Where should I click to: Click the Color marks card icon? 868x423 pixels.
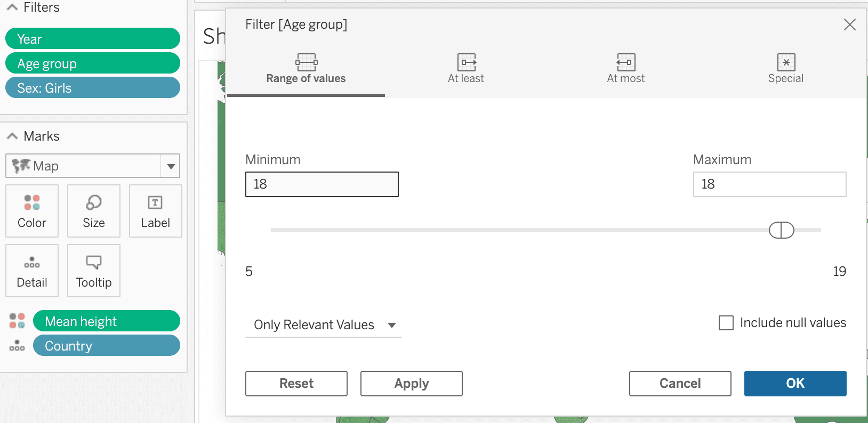tap(32, 203)
